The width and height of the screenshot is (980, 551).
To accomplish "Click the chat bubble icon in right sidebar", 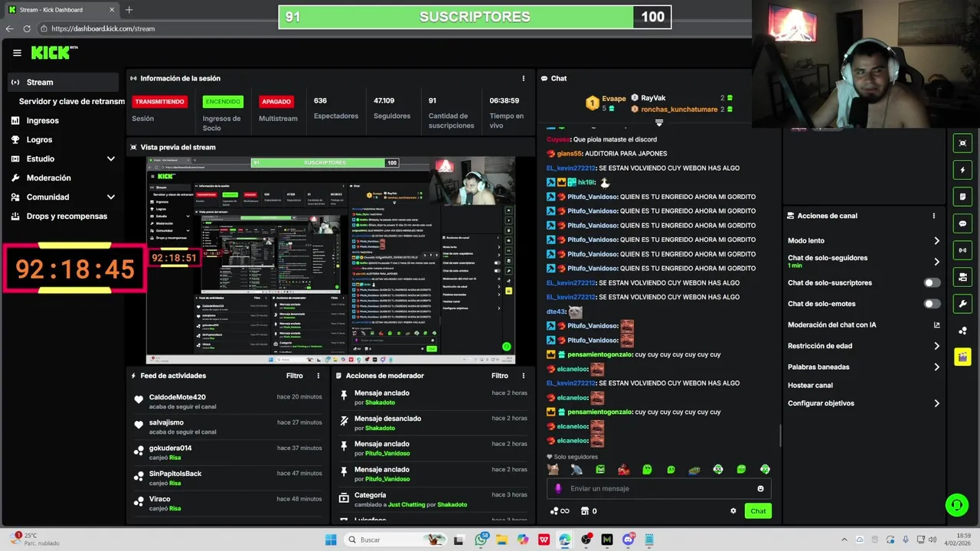I will [x=962, y=223].
